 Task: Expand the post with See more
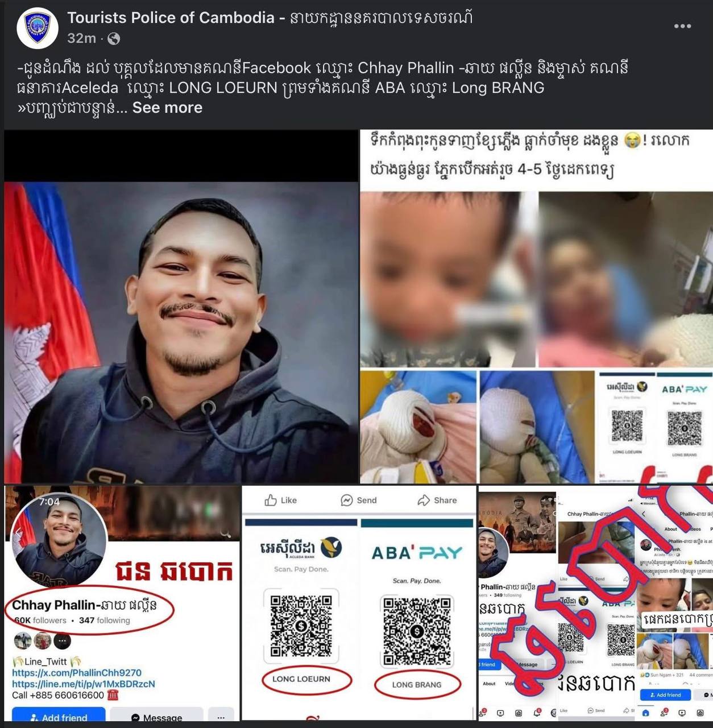[x=167, y=107]
